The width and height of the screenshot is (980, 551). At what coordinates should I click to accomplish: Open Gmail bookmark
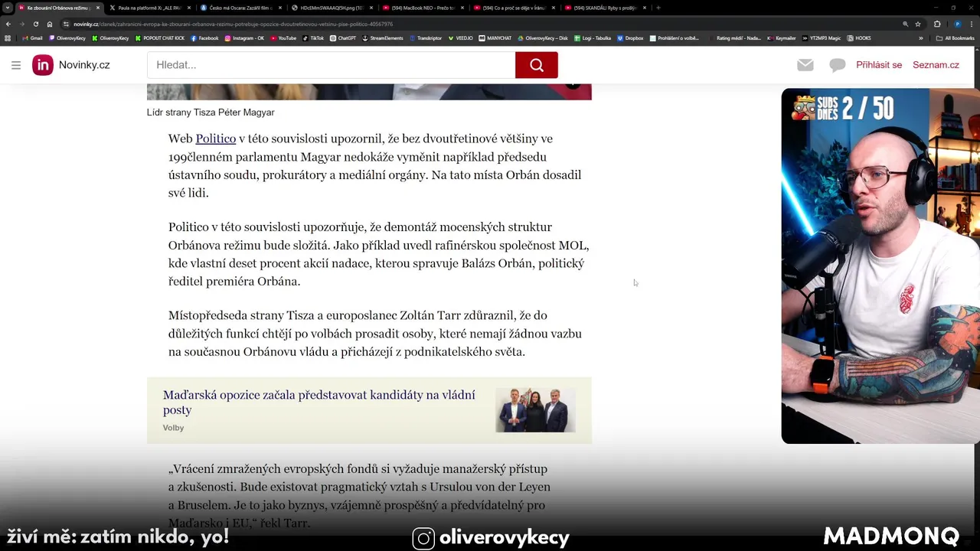click(32, 37)
